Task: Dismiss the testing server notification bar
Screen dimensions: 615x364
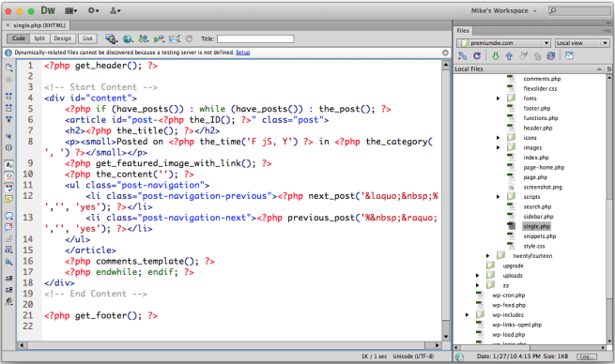Action: [x=445, y=53]
